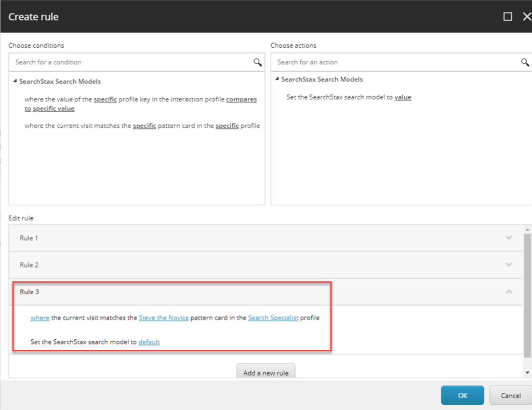
Task: Click the scrollbar down arrow
Action: pyautogui.click(x=527, y=373)
